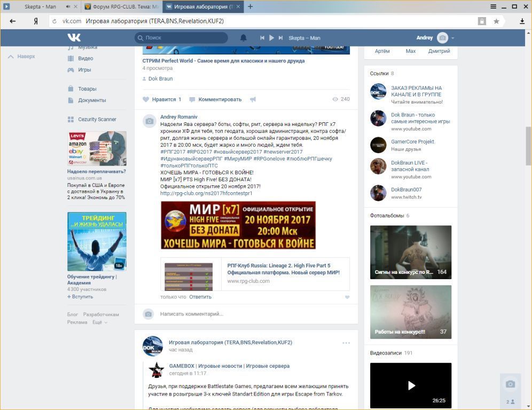The image size is (532, 410).
Task: Close the Игровая лаборатория tab
Action: tap(238, 6)
